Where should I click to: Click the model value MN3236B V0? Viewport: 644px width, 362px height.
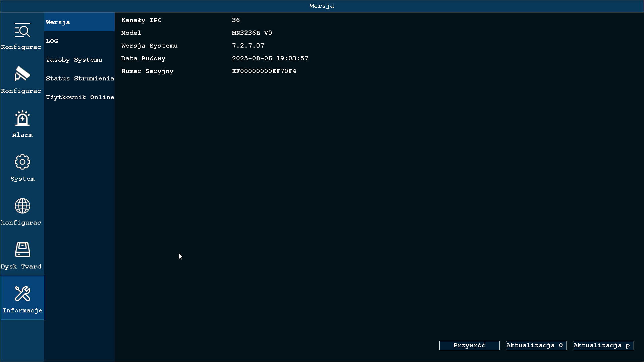pos(252,33)
